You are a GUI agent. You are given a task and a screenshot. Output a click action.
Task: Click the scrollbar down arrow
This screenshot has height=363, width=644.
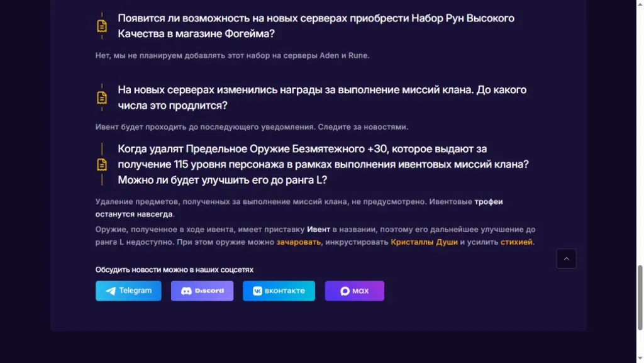point(640,359)
